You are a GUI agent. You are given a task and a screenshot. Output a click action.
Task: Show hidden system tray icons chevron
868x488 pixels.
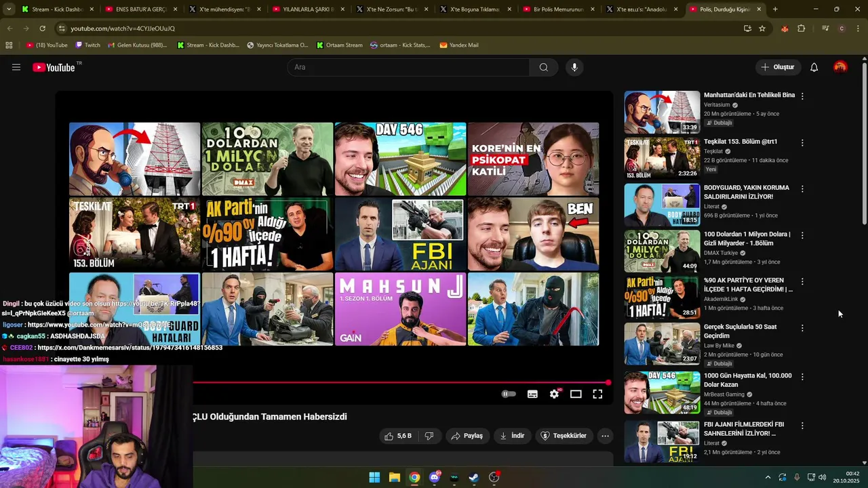[768, 477]
